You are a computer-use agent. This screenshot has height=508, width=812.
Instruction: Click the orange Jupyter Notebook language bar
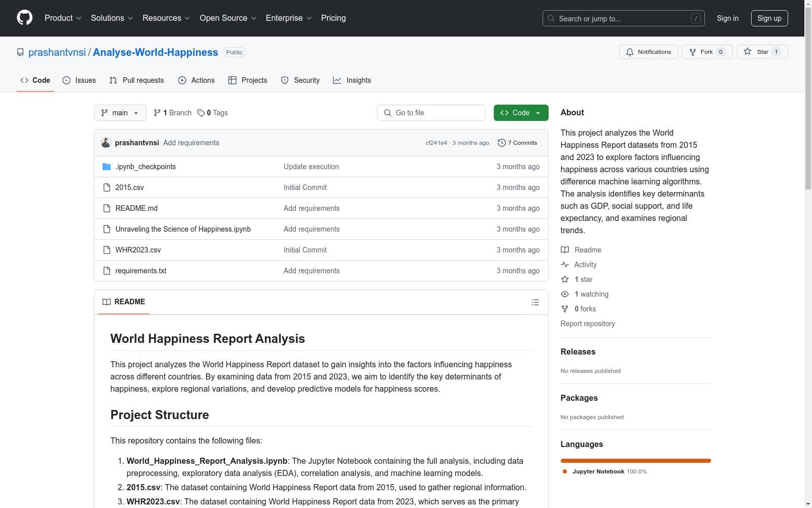click(x=635, y=461)
